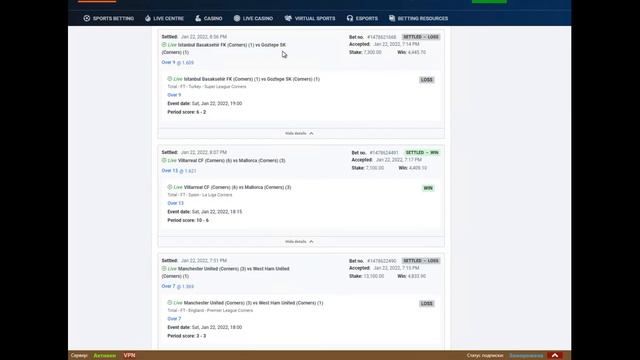Click the green server status text in bottom bar

[x=104, y=356]
